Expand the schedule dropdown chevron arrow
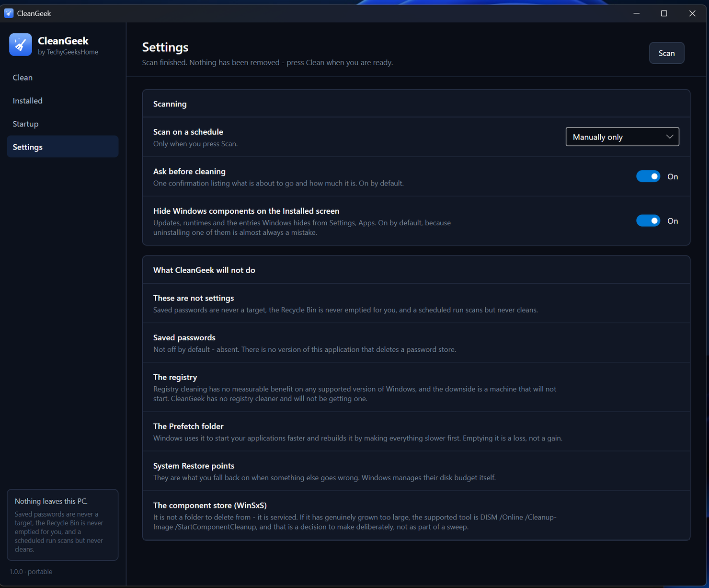This screenshot has width=709, height=588. pyautogui.click(x=669, y=137)
